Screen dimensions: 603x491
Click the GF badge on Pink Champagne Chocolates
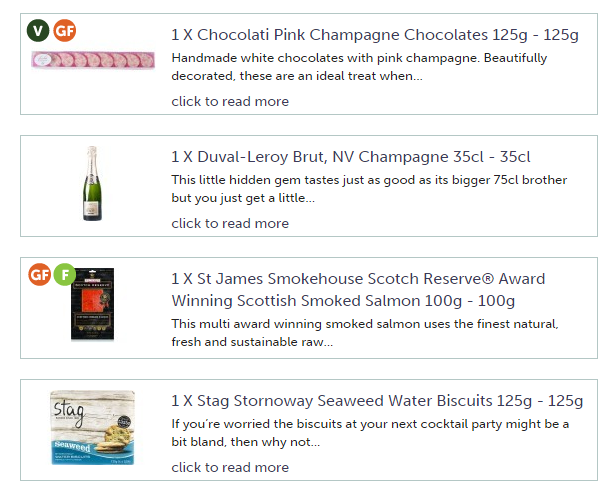click(x=64, y=30)
